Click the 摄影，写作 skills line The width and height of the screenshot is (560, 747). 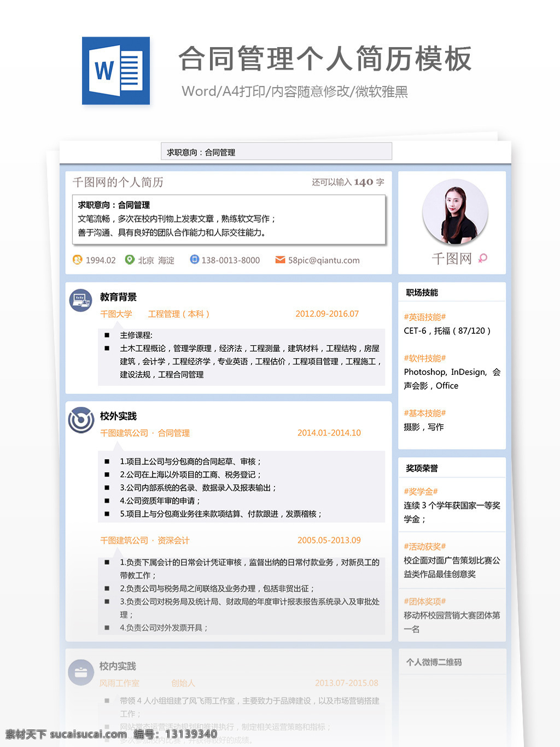(424, 427)
